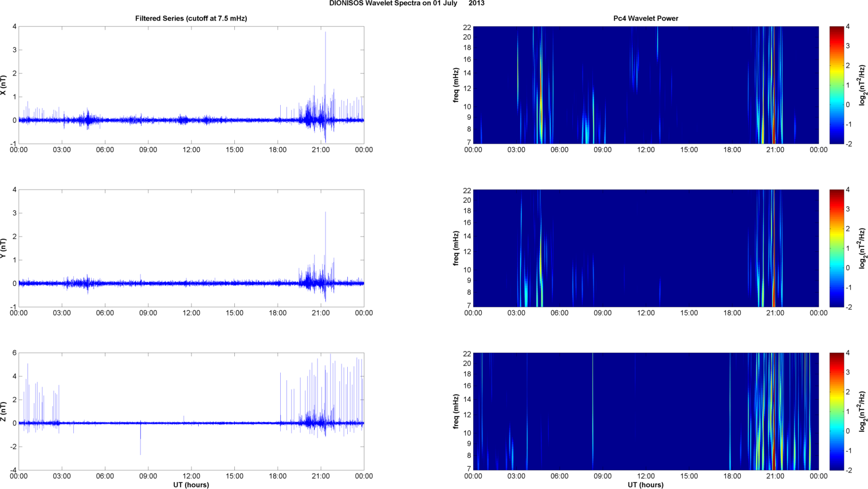The height and width of the screenshot is (489, 868).
Task: Click the bottom Z-panel colorbar
Action: pyautogui.click(x=836, y=411)
